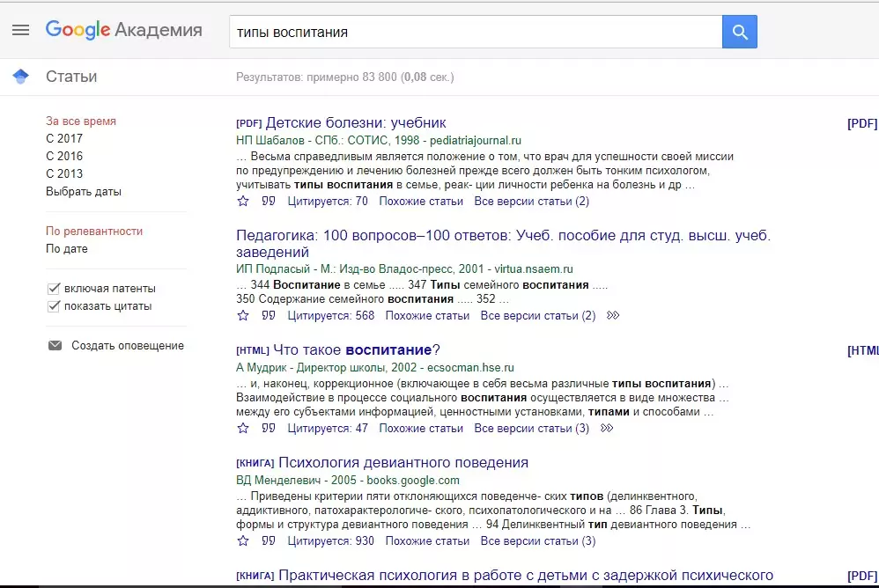879x588 pixels.
Task: Click the Google Академия logo
Action: pos(124,30)
